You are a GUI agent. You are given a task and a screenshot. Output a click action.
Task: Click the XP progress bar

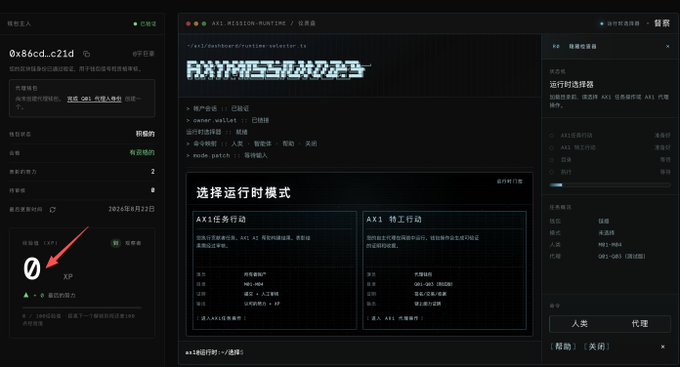[x=82, y=308]
